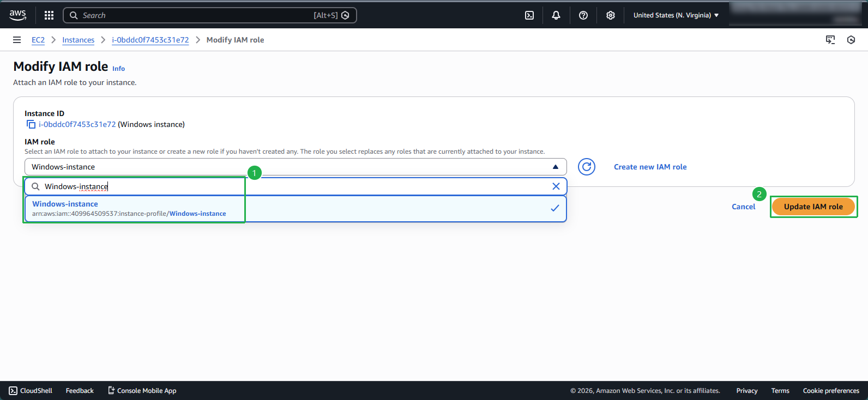The width and height of the screenshot is (868, 400).
Task: Click the IAM role field label
Action: pos(40,142)
